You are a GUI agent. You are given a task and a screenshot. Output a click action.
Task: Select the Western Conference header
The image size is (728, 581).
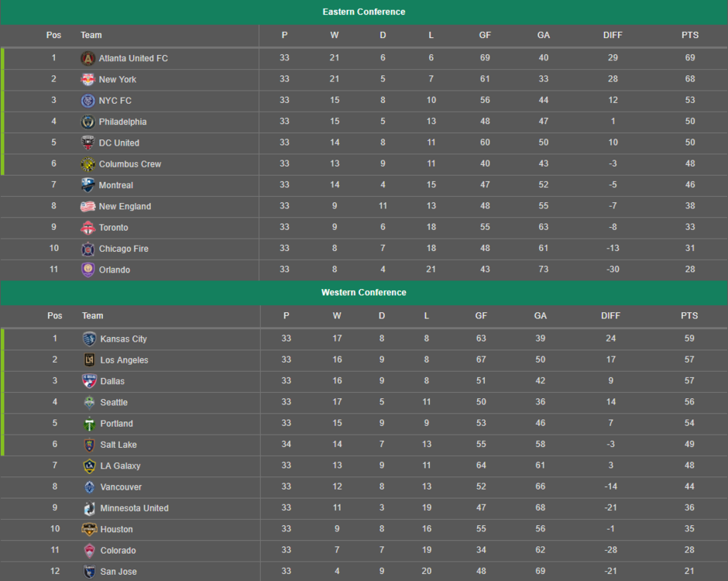tap(364, 293)
